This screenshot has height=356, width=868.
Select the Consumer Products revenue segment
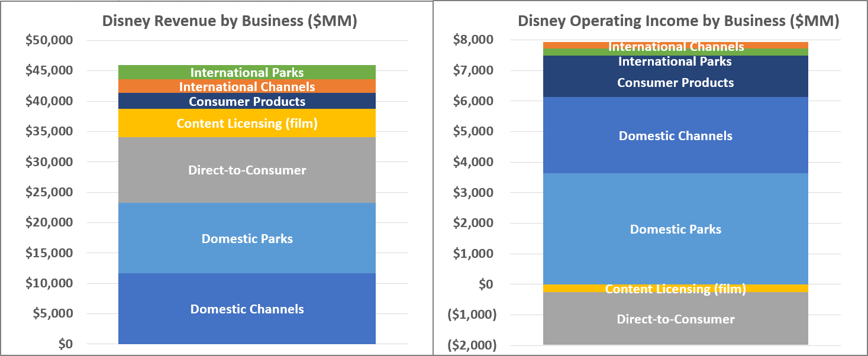click(247, 102)
